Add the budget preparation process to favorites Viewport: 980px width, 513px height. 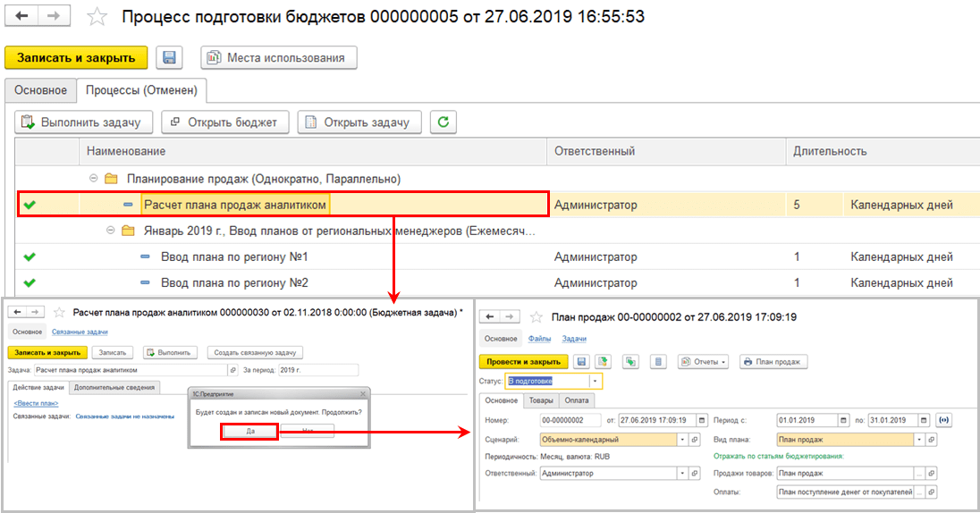(97, 17)
